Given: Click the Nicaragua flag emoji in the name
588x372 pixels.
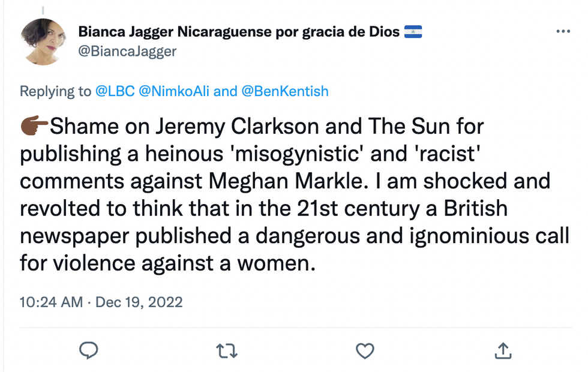Looking at the screenshot, I should point(413,32).
